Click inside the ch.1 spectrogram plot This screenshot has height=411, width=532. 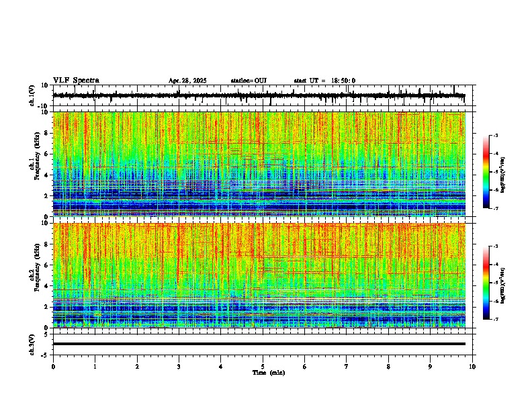259,164
